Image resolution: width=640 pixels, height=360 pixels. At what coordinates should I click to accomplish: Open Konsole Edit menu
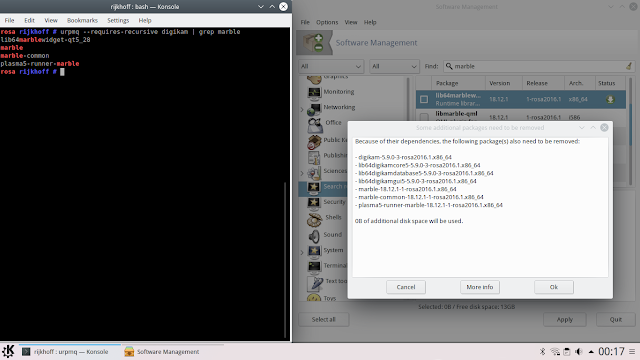pyautogui.click(x=29, y=20)
